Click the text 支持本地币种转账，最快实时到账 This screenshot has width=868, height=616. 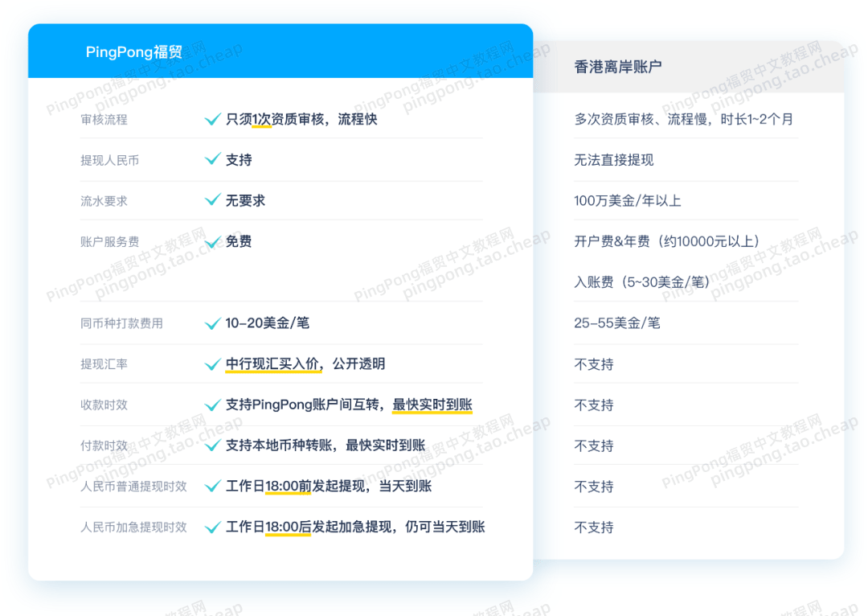[x=325, y=446]
